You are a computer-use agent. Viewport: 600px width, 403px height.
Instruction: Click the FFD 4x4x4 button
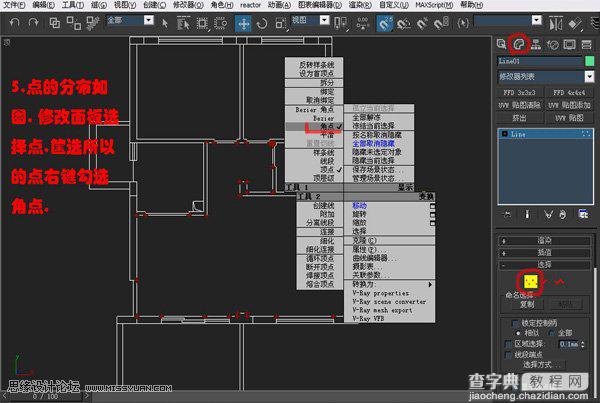(x=569, y=93)
